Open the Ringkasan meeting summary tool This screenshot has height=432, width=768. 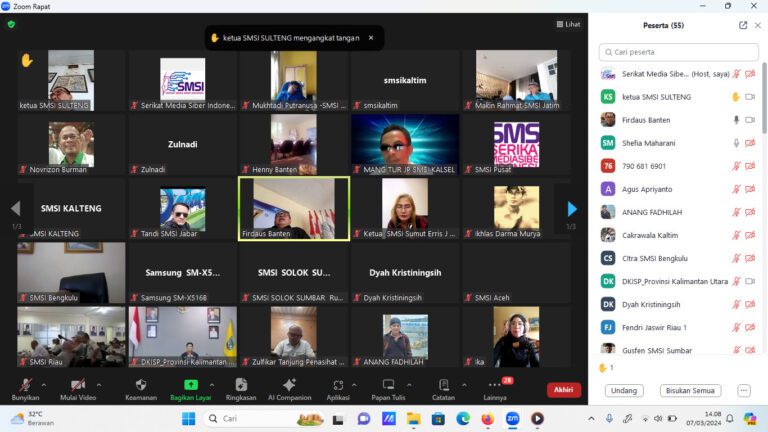240,385
